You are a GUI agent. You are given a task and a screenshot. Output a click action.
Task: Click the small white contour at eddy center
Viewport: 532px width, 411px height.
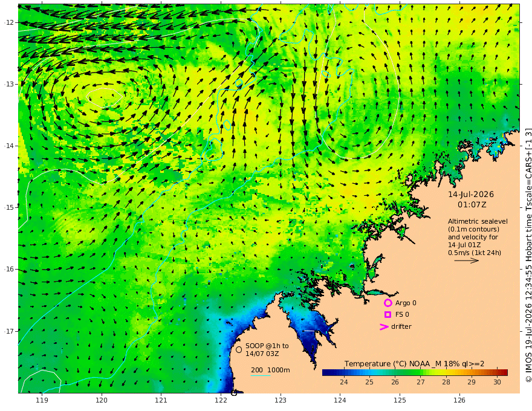[x=104, y=98]
